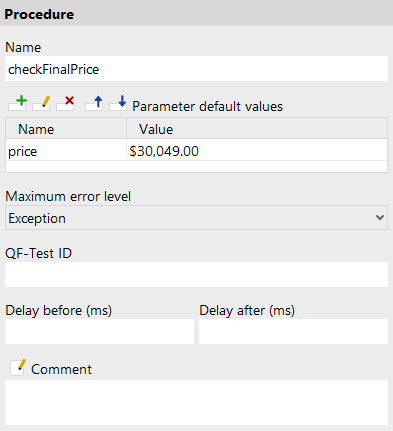Screen dimensions: 393x431
Task: Open Maximum error level dropdown
Action: pyautogui.click(x=196, y=218)
